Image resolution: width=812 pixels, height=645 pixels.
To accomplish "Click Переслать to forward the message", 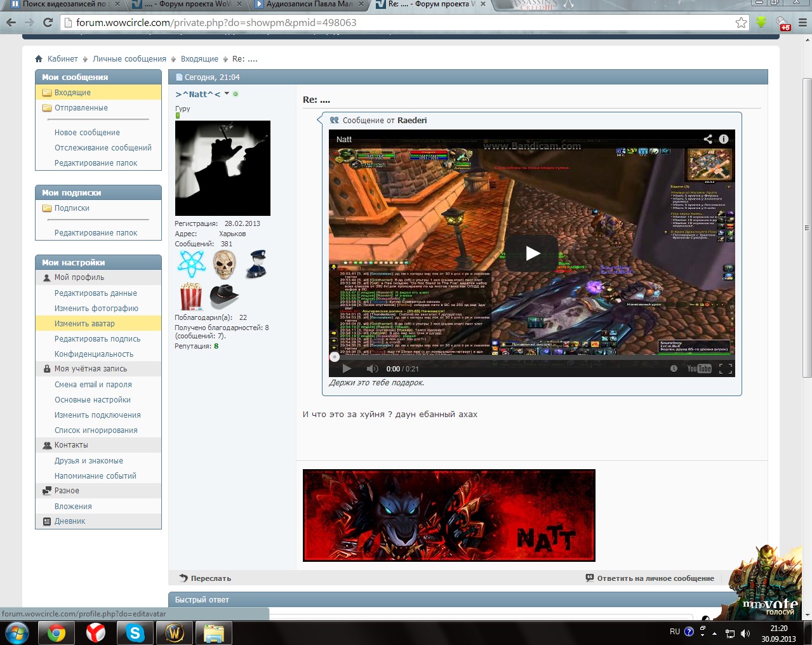I will [x=205, y=578].
